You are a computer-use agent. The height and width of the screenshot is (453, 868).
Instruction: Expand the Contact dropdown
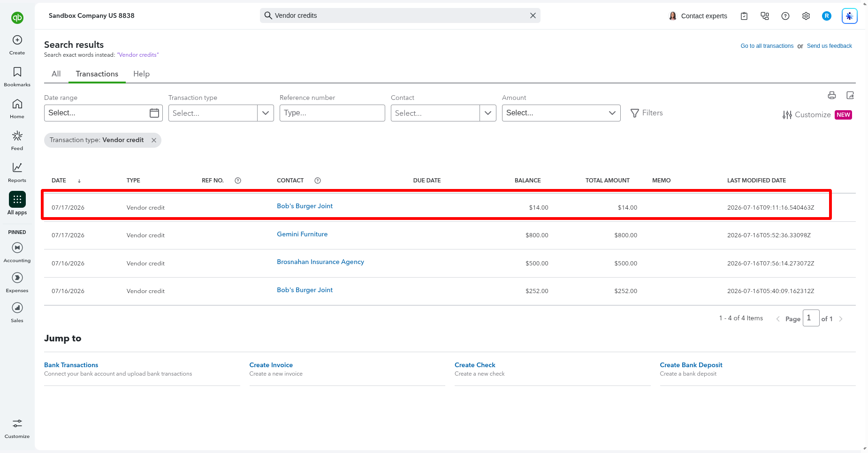click(488, 113)
